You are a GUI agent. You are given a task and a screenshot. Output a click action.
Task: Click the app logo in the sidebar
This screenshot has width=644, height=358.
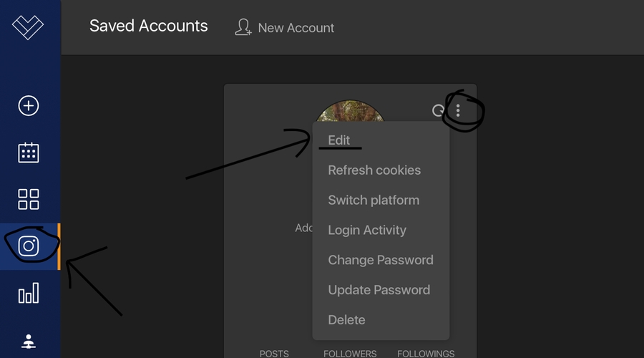[x=28, y=26]
